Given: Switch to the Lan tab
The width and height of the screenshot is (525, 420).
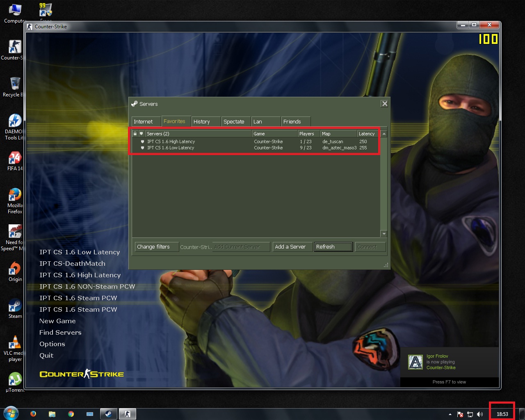Looking at the screenshot, I should [x=266, y=121].
